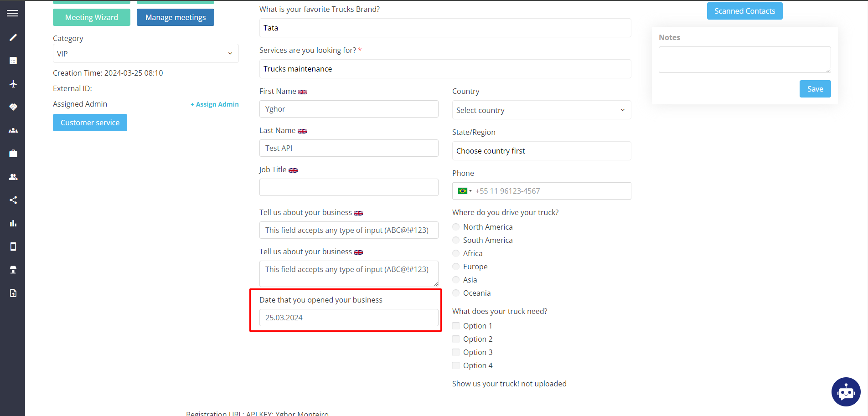
Task: Open the Select country dropdown
Action: [x=541, y=110]
